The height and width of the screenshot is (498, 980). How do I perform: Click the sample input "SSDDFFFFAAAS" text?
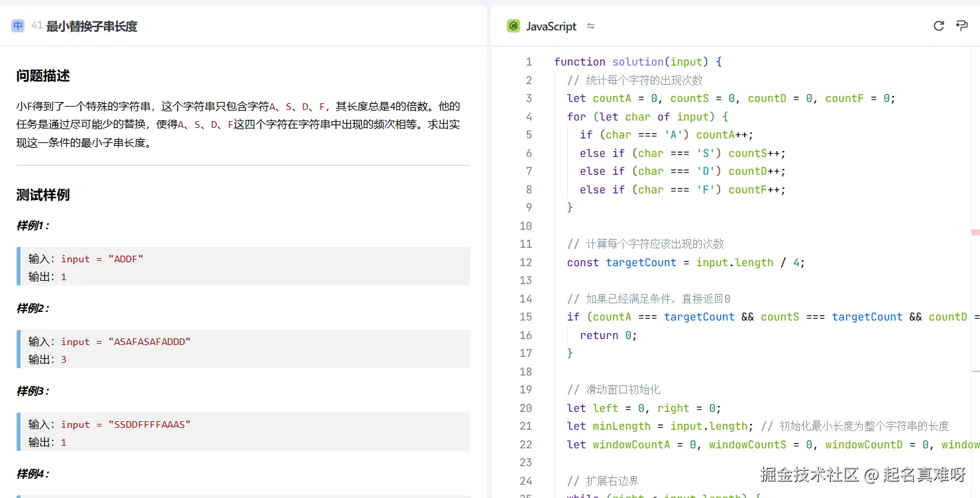click(148, 424)
